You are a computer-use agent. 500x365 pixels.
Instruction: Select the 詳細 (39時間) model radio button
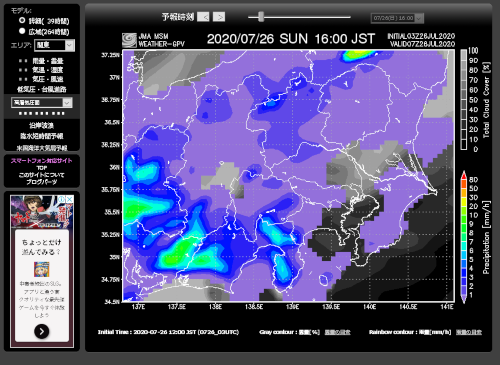pyautogui.click(x=22, y=20)
